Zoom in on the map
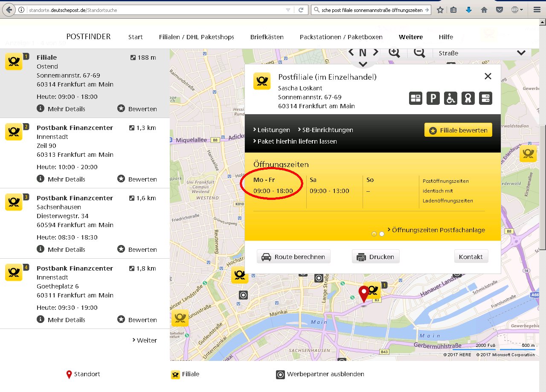The image size is (546, 392). click(x=394, y=52)
